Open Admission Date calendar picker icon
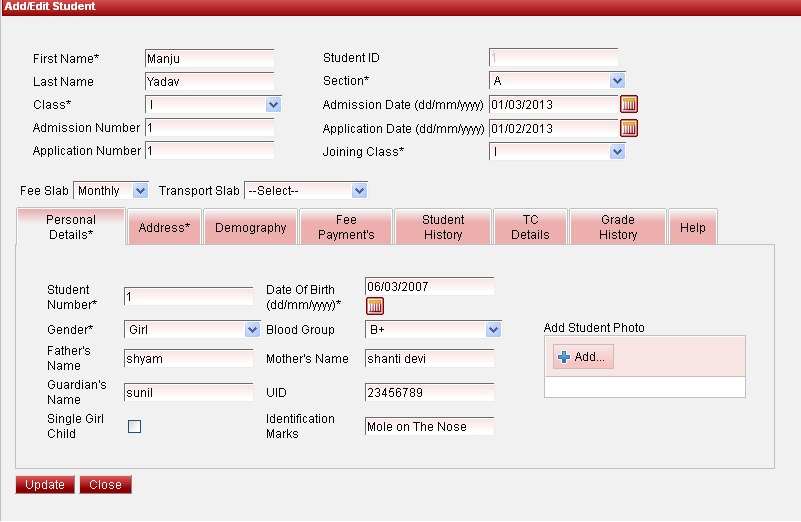This screenshot has height=522, width=801. [629, 104]
